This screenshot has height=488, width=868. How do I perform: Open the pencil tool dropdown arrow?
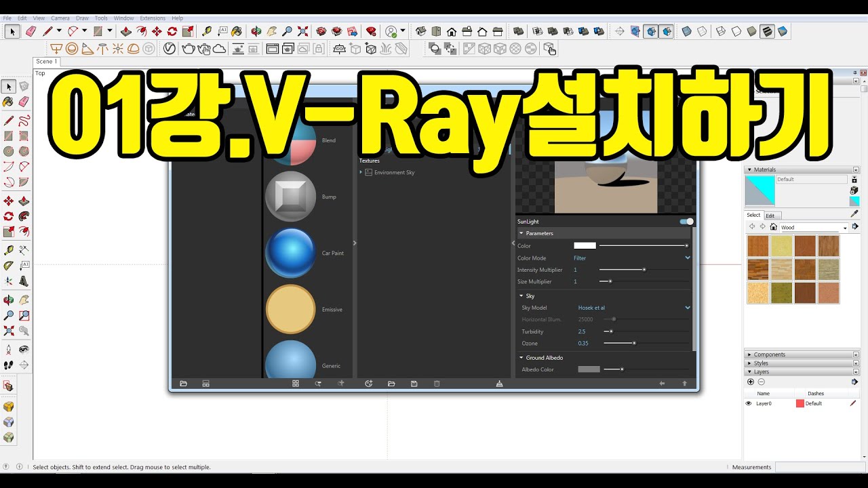click(x=59, y=31)
